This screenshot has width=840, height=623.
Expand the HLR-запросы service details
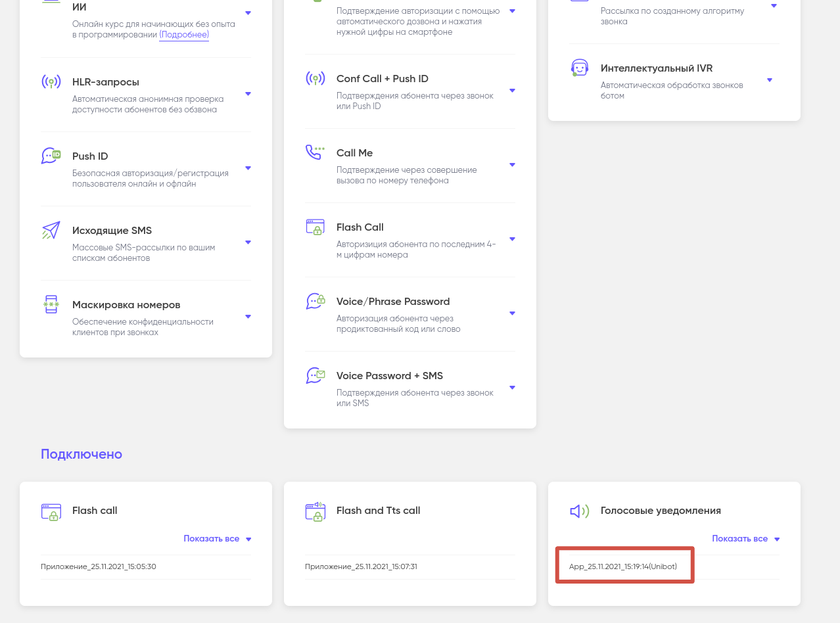coord(248,94)
